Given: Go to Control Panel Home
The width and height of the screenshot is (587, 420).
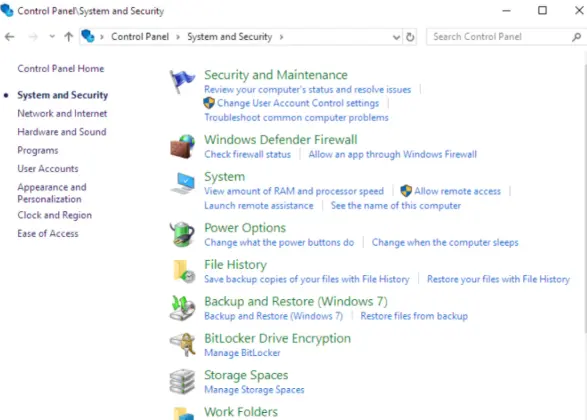Looking at the screenshot, I should tap(61, 69).
